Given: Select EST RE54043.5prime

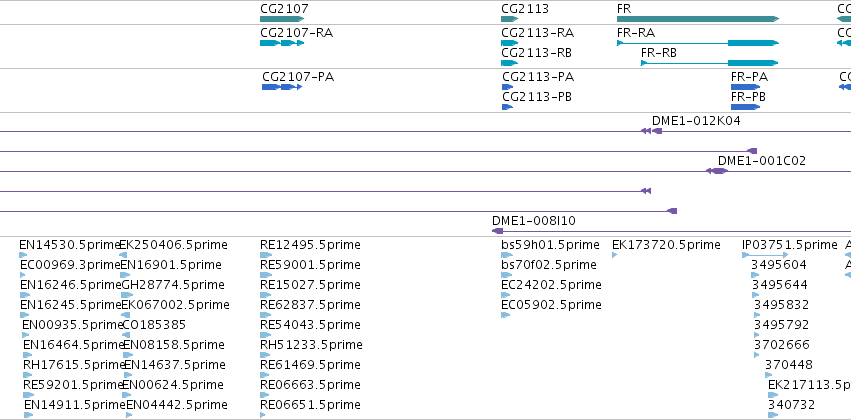Looking at the screenshot, I should [310, 326].
